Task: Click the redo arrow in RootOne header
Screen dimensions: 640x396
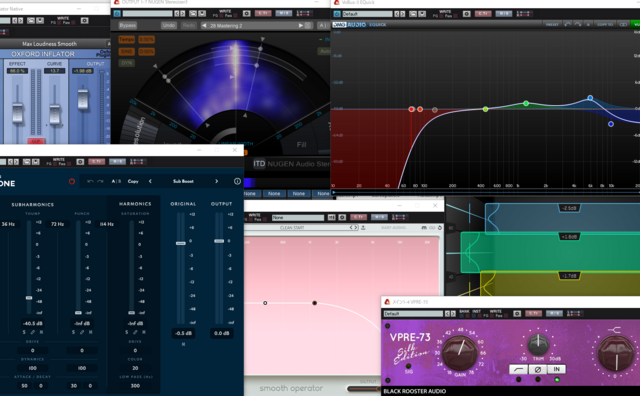Action: click(100, 181)
